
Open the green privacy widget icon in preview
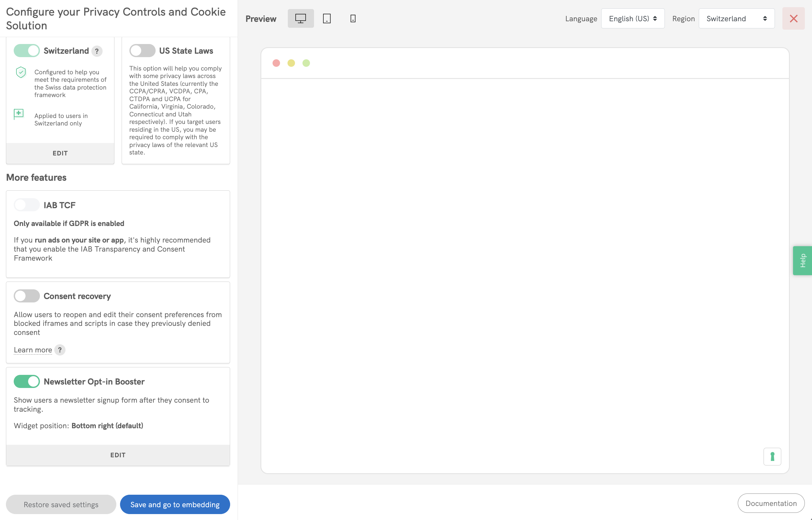pyautogui.click(x=772, y=457)
